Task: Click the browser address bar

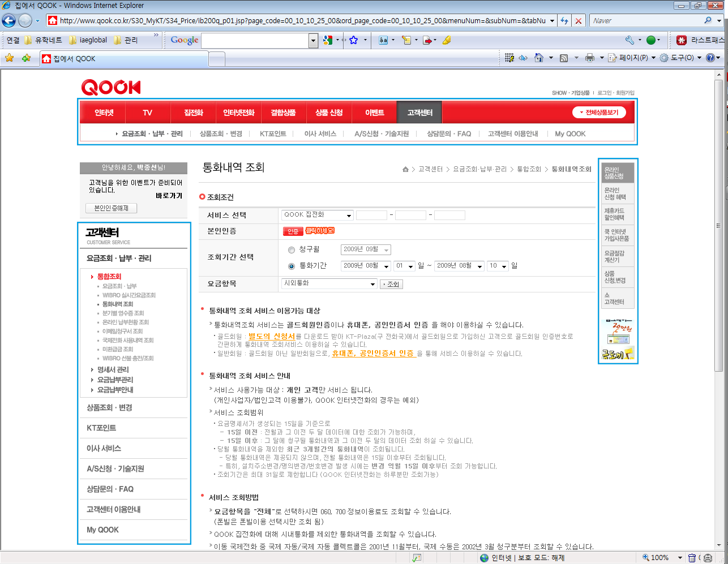Action: click(302, 20)
